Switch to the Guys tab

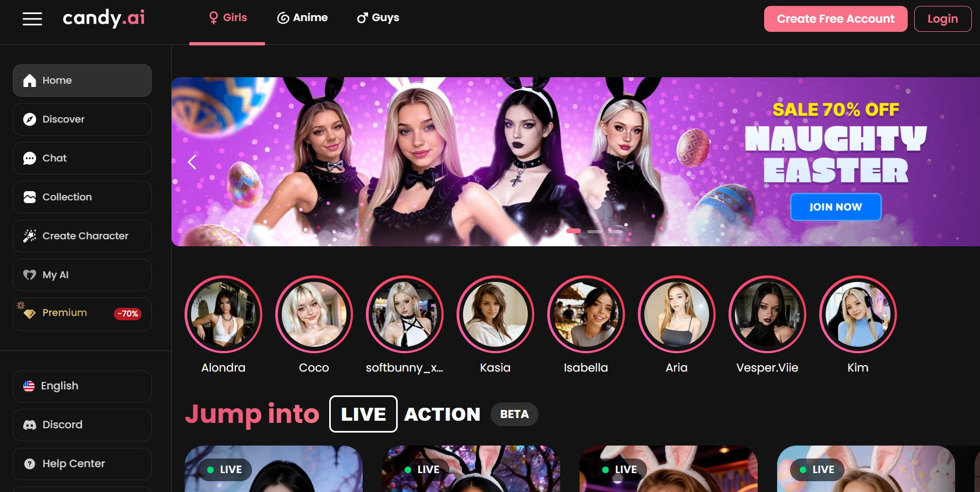click(378, 18)
